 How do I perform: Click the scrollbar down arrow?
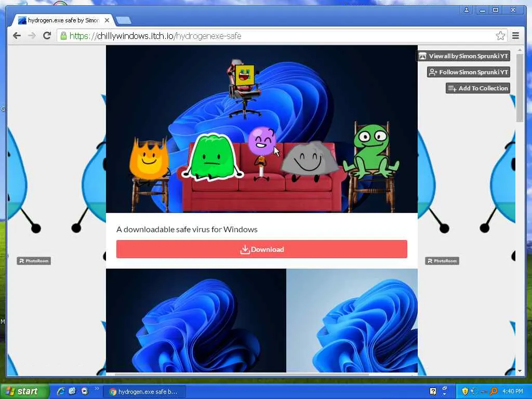pyautogui.click(x=520, y=371)
